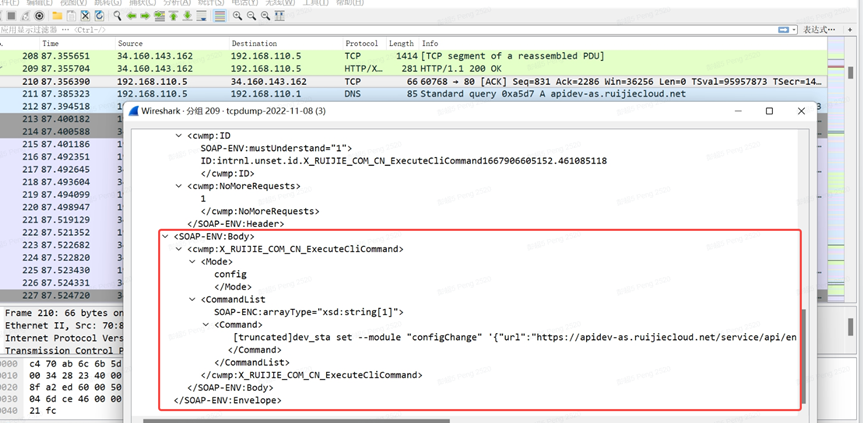Maximize the packet 209 dialog window
This screenshot has width=863, height=423.
coord(769,111)
